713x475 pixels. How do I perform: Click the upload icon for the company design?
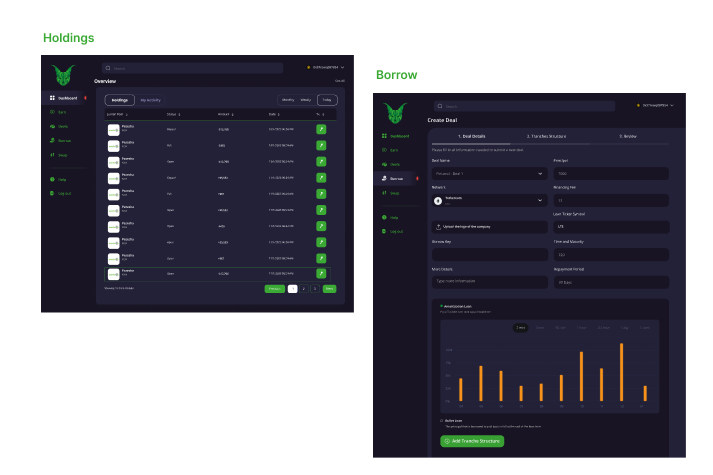tap(438, 227)
